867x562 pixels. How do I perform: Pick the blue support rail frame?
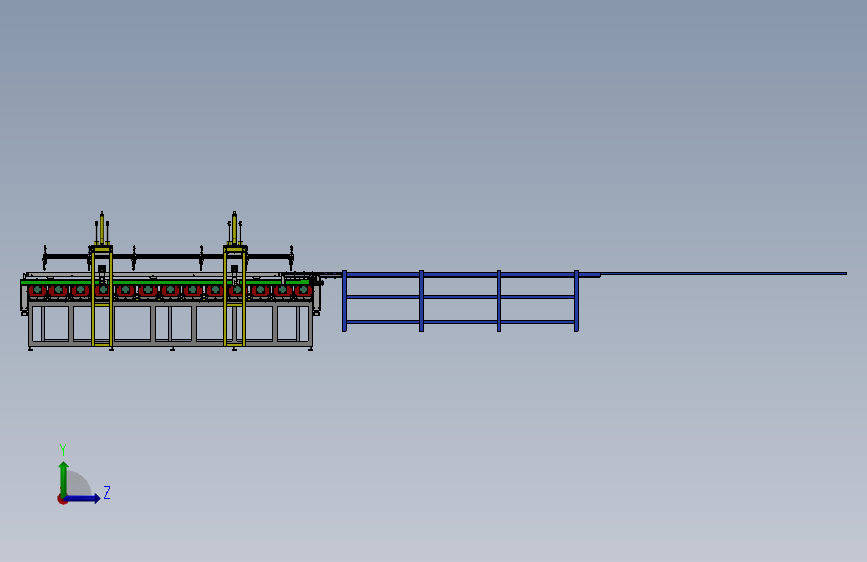click(x=460, y=301)
